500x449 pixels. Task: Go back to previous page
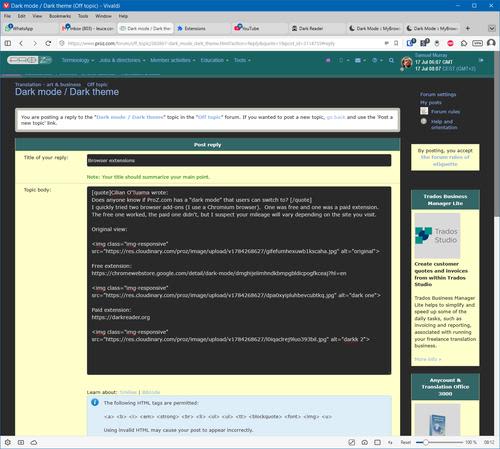pos(21,43)
